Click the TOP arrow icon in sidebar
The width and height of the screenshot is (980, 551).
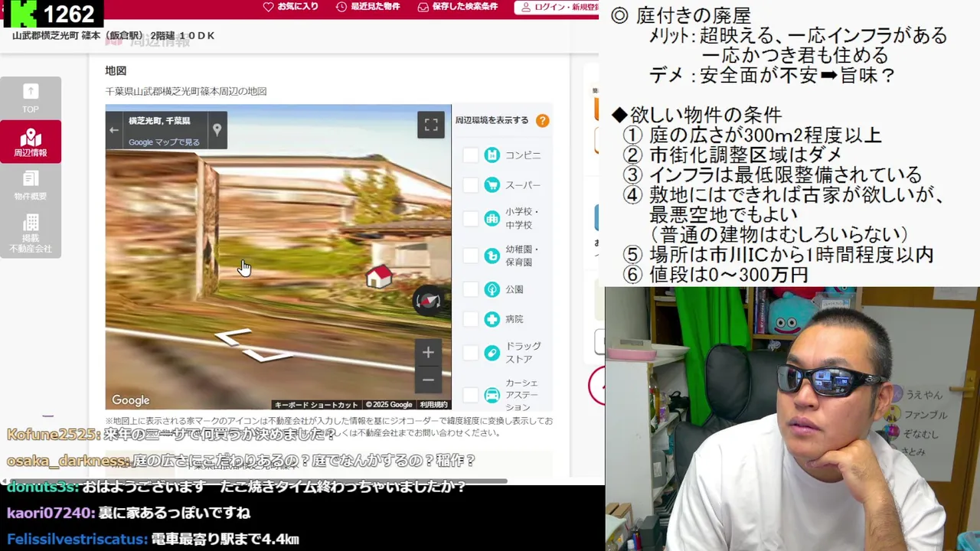click(x=31, y=91)
